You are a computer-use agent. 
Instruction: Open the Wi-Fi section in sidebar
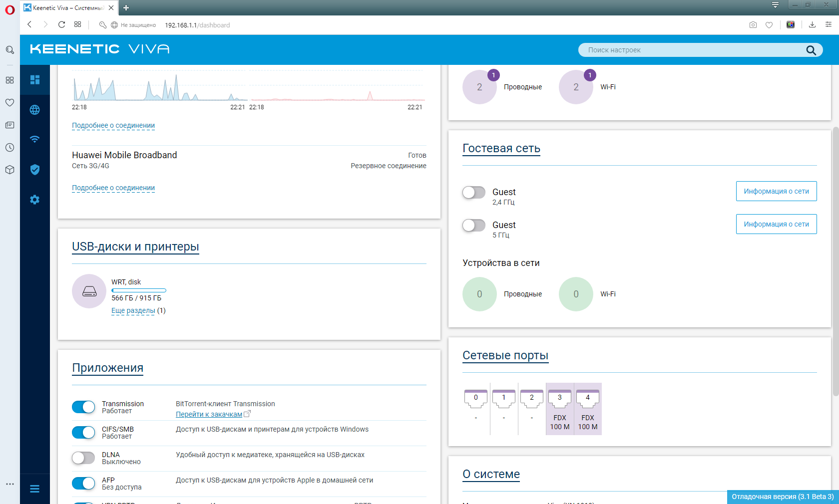click(34, 140)
